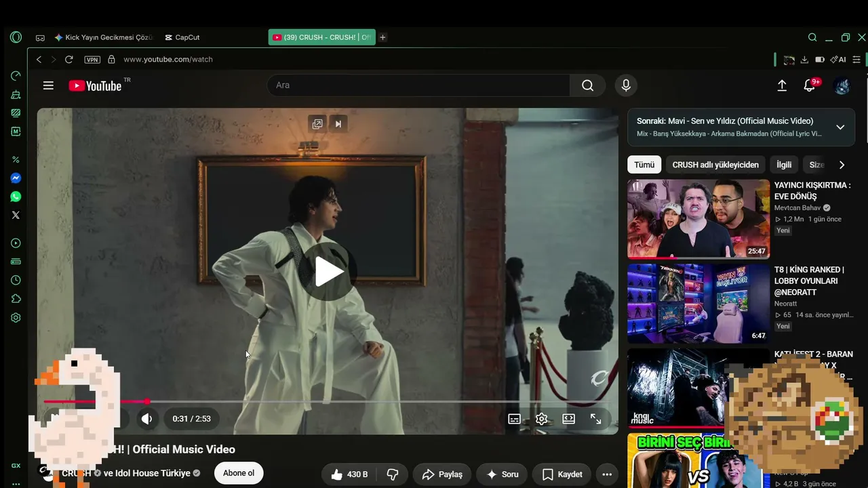Open the Extensions cube icon in sidebar

[x=16, y=299]
